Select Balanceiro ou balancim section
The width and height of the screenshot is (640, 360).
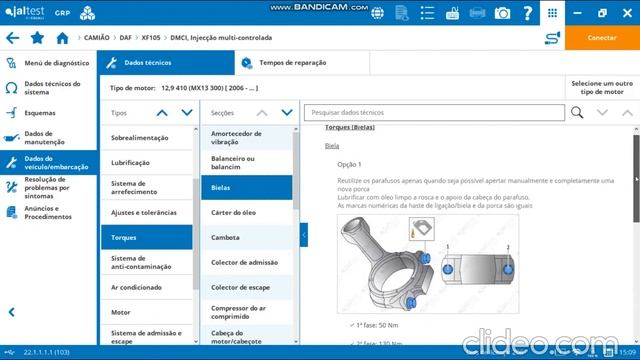tap(247, 162)
